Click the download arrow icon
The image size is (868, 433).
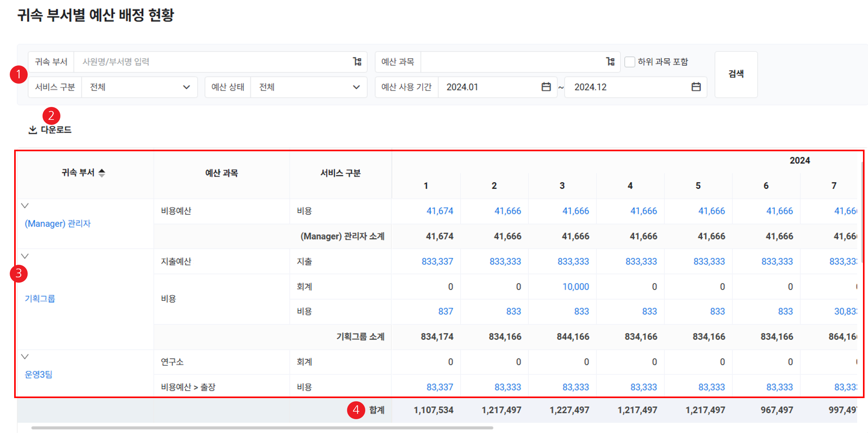[33, 130]
